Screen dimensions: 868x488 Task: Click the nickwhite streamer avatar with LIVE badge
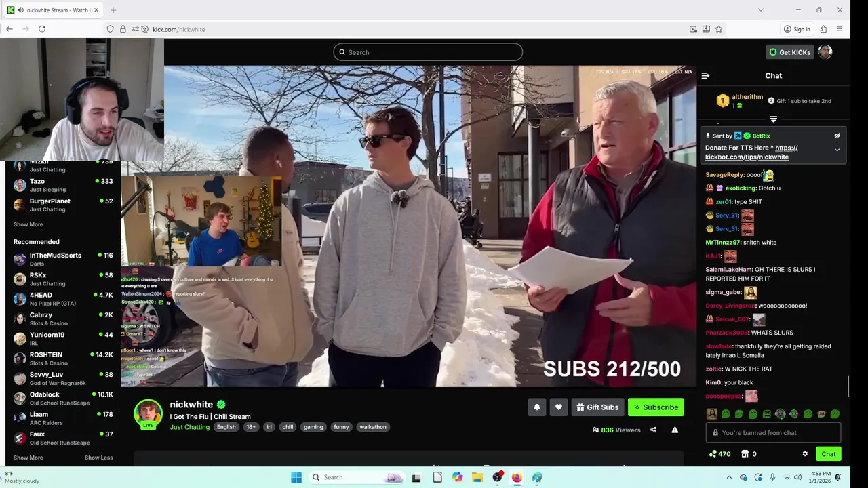click(148, 414)
